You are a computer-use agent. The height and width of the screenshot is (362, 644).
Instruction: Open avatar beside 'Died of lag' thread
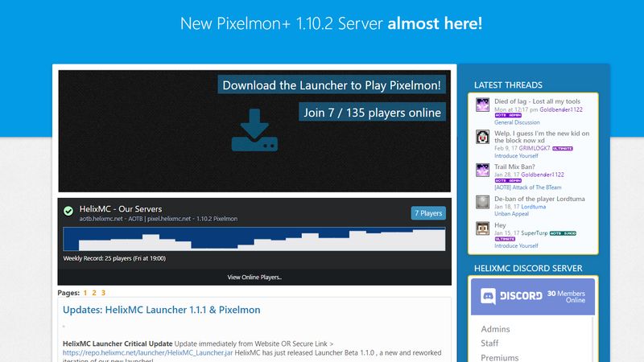click(x=482, y=105)
